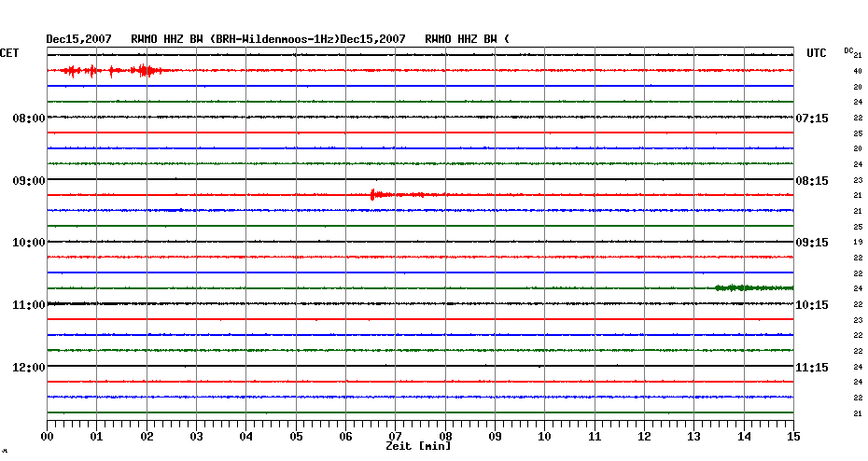Click minute label 12 on time axis
868x461 pixels.
point(644,436)
